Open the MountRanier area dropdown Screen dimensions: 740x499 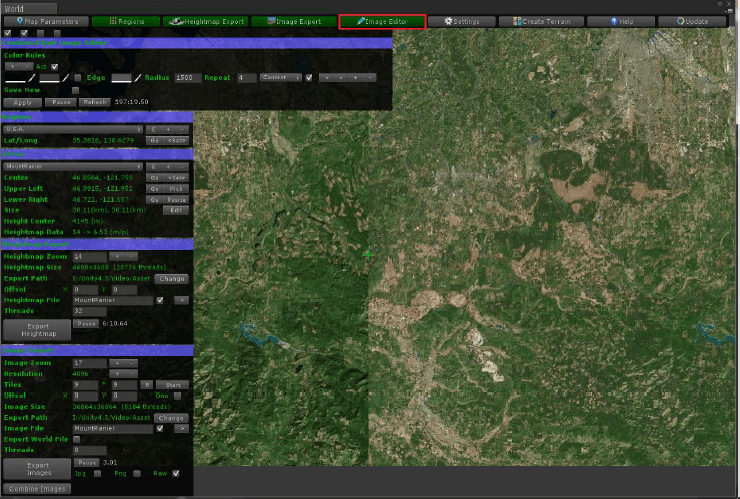[x=73, y=167]
